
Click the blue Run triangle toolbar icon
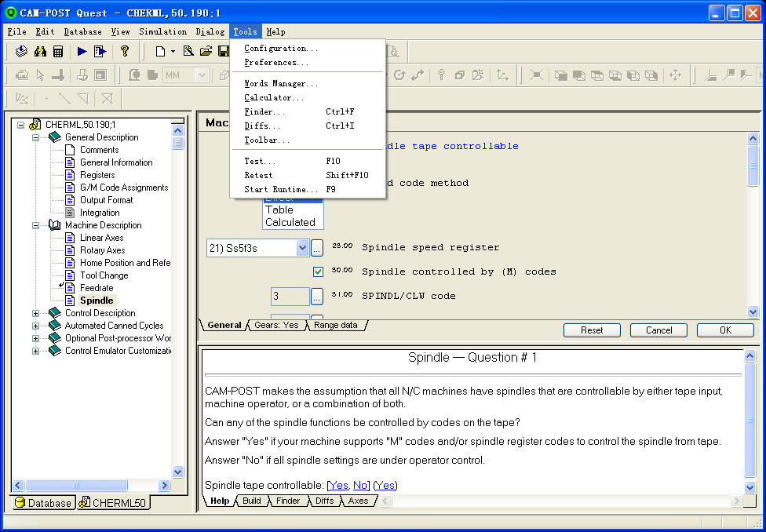82,51
